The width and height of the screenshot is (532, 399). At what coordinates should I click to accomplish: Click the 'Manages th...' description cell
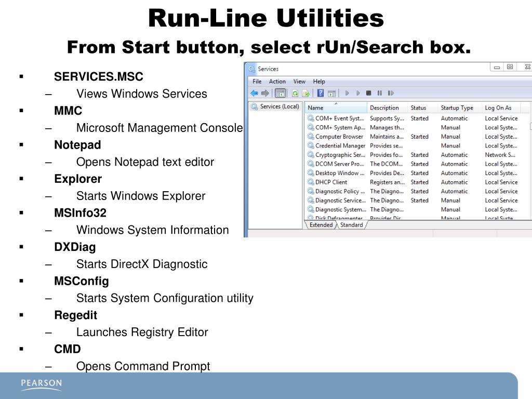click(387, 128)
